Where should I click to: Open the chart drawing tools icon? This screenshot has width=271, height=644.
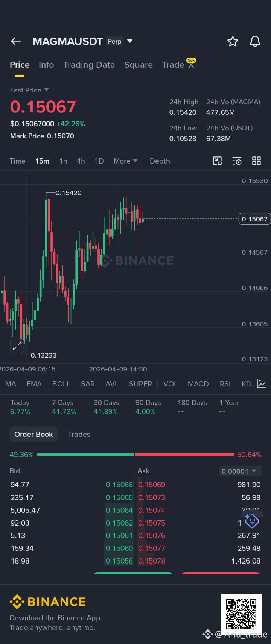click(217, 161)
